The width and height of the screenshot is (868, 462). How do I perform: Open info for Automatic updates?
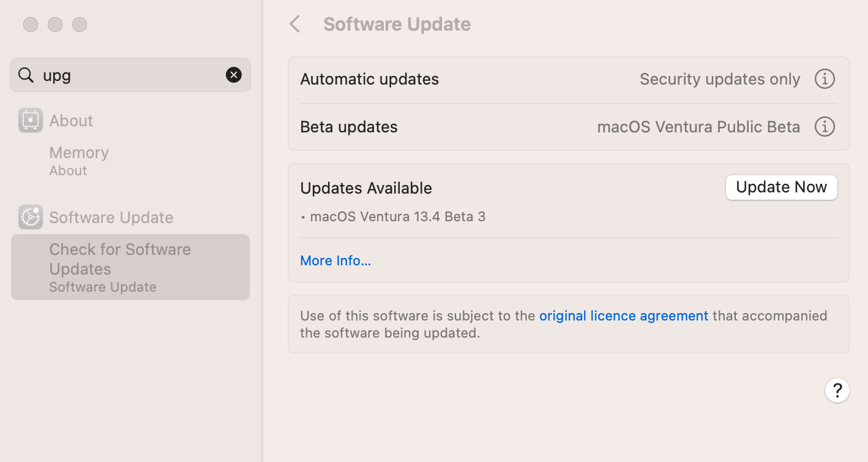pyautogui.click(x=825, y=79)
